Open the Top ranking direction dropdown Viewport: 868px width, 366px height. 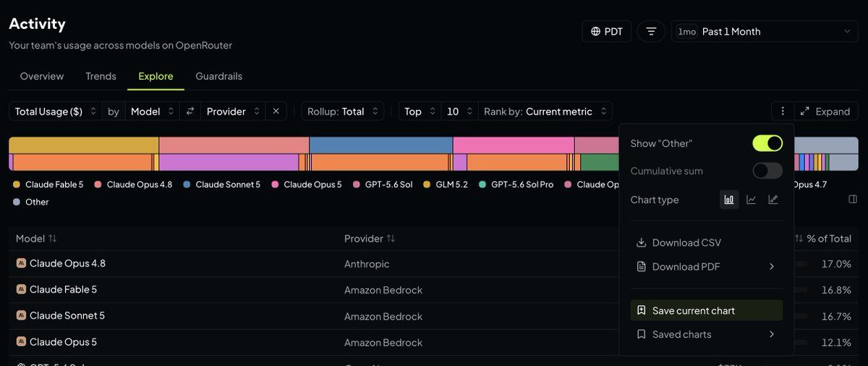pyautogui.click(x=420, y=111)
